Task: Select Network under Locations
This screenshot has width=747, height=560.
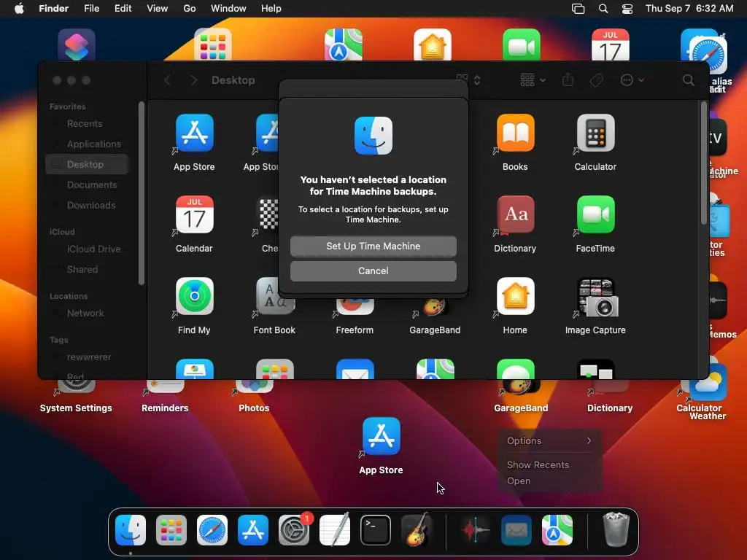Action: tap(85, 314)
